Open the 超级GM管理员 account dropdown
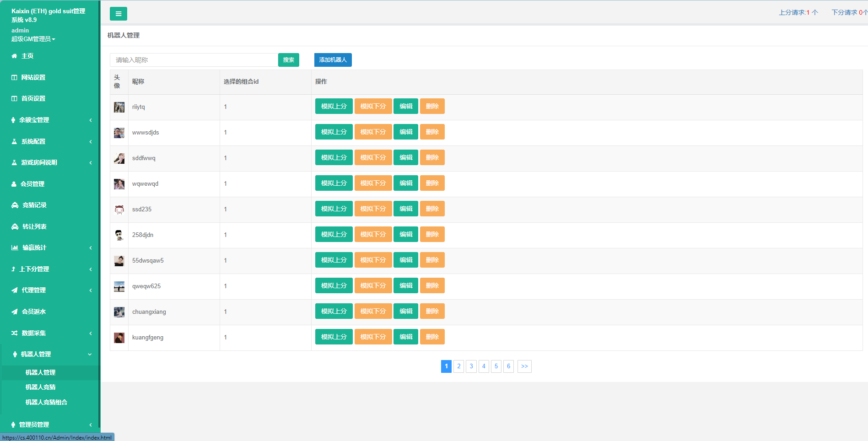Viewport: 868px width, 441px height. click(33, 39)
